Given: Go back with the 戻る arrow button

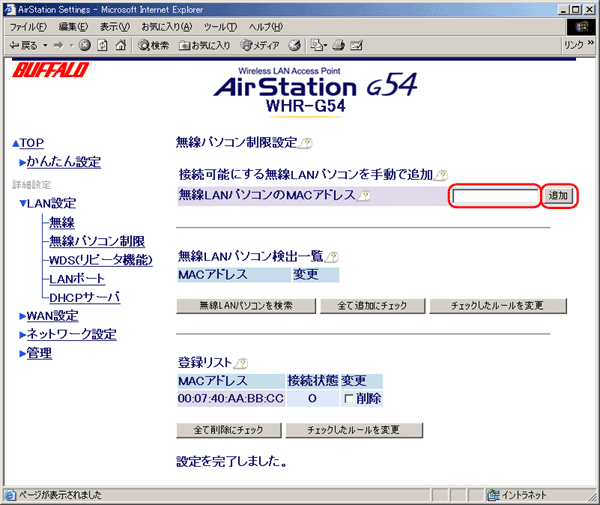Looking at the screenshot, I should click(23, 46).
